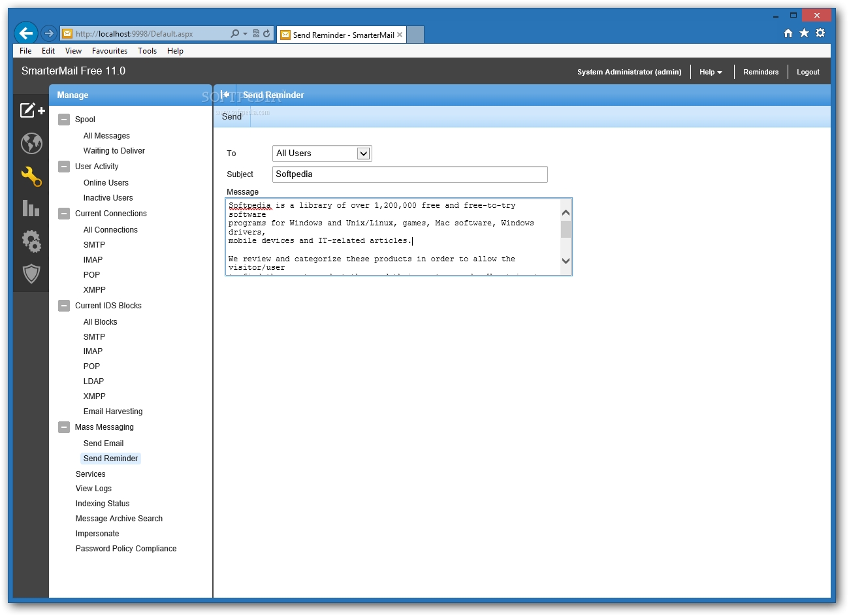This screenshot has height=616, width=849.
Task: Open the gears Settings icon
Action: click(x=31, y=241)
